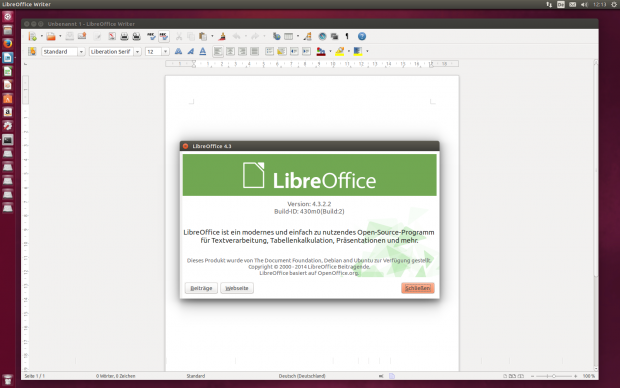The image size is (620, 388).
Task: Click the Insert Table icon
Action: [289, 36]
